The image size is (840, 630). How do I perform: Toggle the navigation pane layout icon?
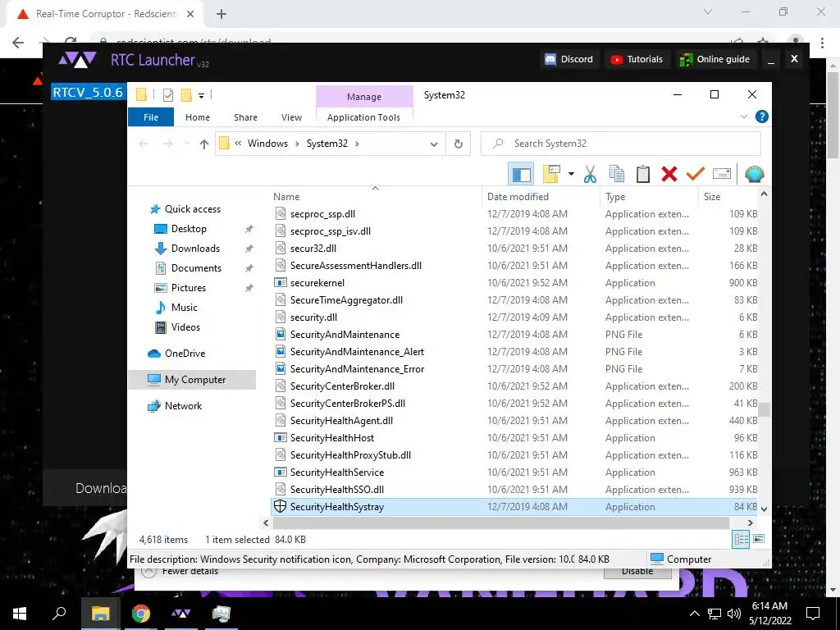(x=521, y=174)
